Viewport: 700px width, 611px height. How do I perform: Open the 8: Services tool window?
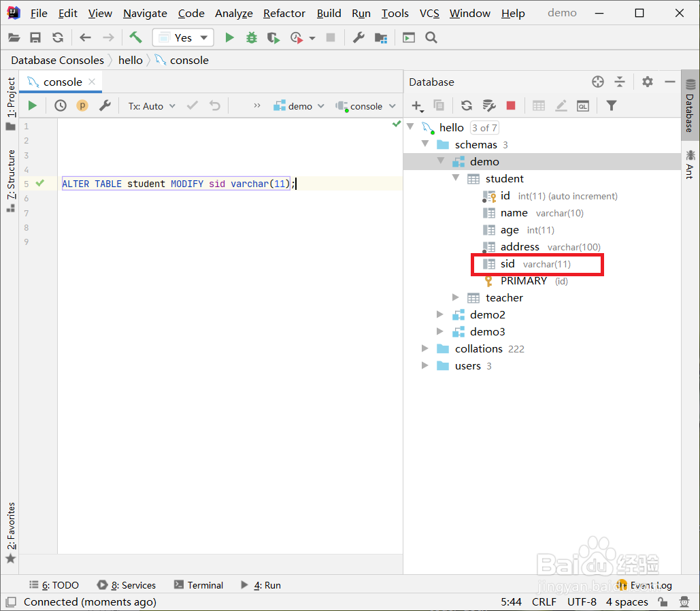(x=127, y=584)
